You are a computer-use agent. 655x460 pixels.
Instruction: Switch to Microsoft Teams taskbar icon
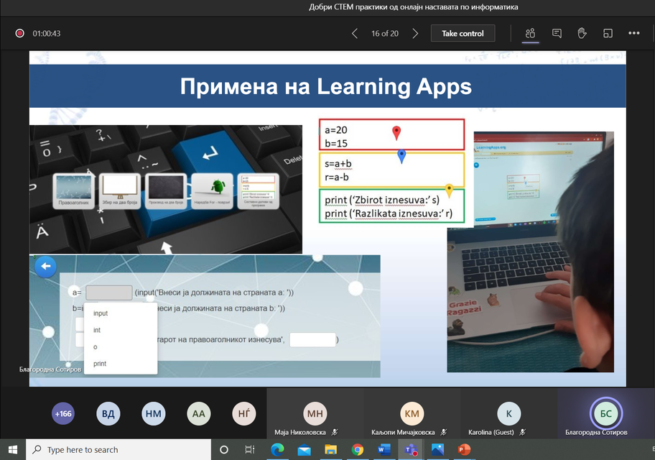411,450
